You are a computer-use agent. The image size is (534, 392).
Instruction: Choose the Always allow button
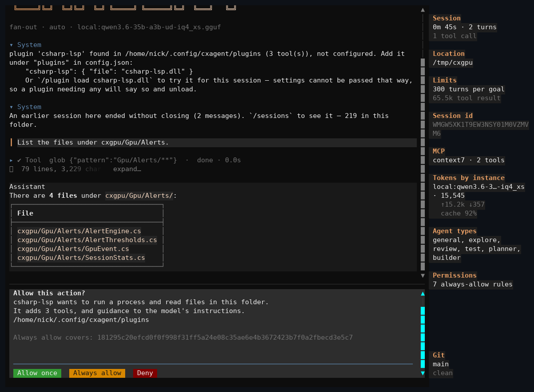click(x=97, y=373)
